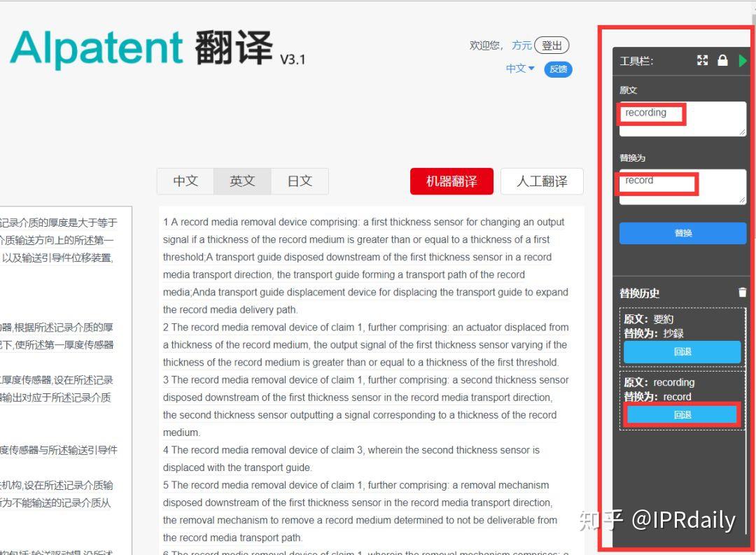Click the 登出 logout button
This screenshot has height=555, width=756.
coord(552,45)
